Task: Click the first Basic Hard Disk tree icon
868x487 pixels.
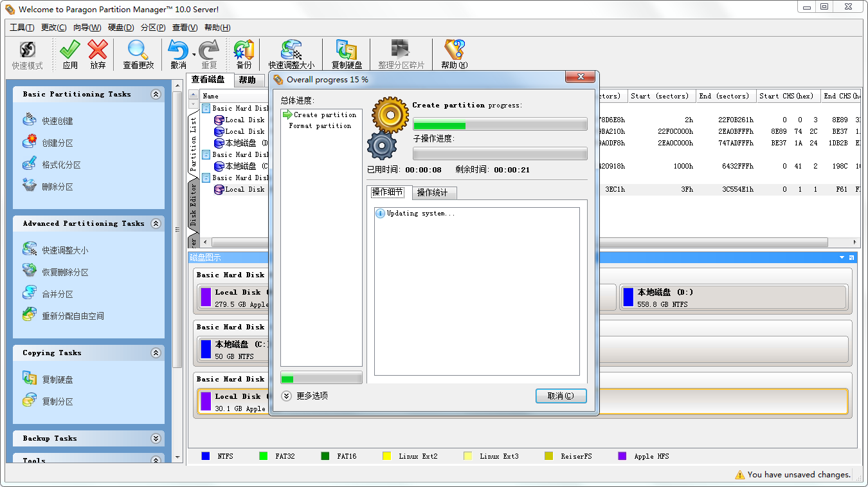Action: coord(206,108)
